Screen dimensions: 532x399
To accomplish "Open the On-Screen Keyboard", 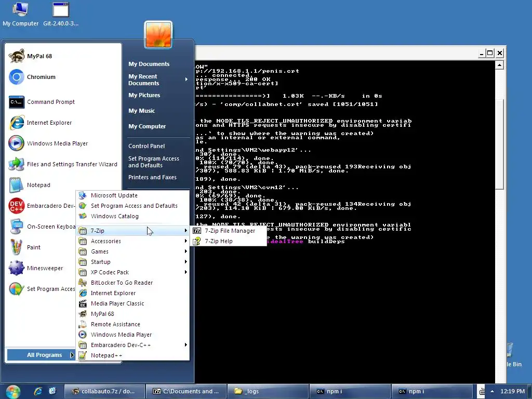I will [42, 227].
